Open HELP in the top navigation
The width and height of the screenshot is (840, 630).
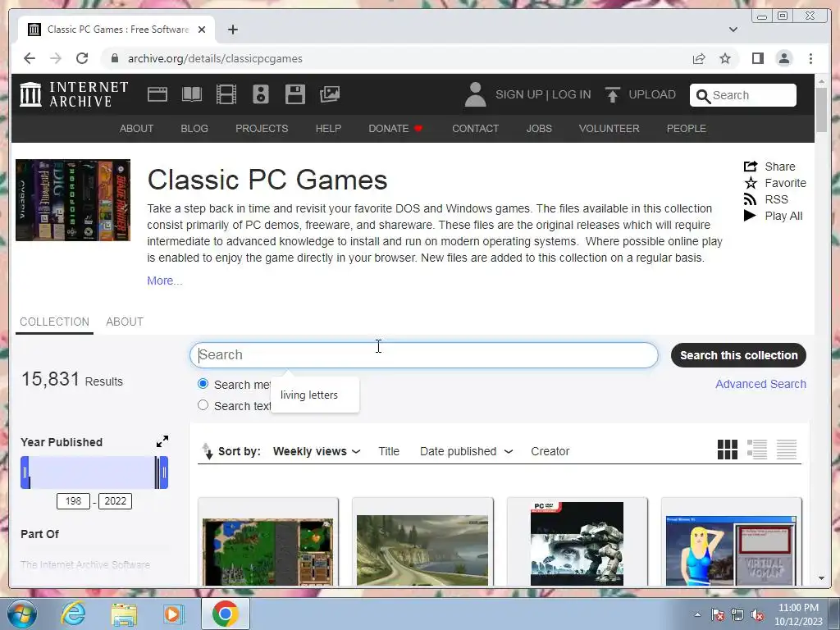pyautogui.click(x=328, y=129)
